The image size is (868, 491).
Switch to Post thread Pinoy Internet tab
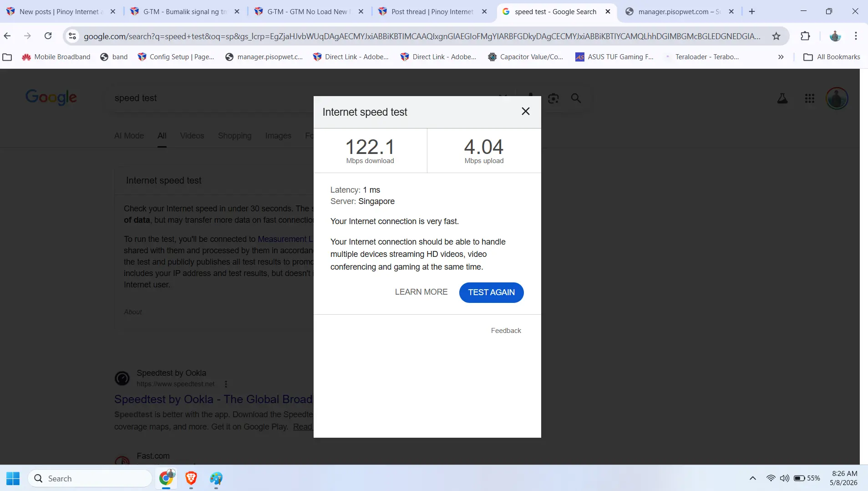click(431, 11)
